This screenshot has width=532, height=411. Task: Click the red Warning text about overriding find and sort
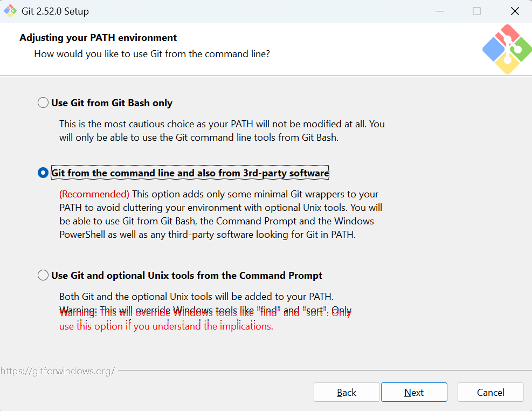pyautogui.click(x=205, y=319)
